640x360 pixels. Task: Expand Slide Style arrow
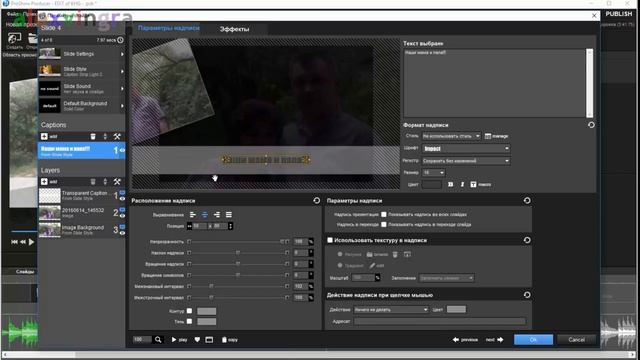[122, 71]
